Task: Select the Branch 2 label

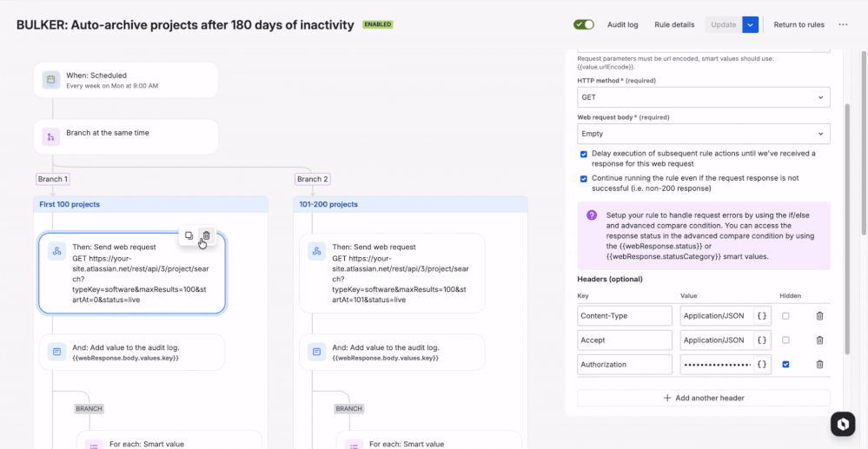Action: pyautogui.click(x=313, y=179)
